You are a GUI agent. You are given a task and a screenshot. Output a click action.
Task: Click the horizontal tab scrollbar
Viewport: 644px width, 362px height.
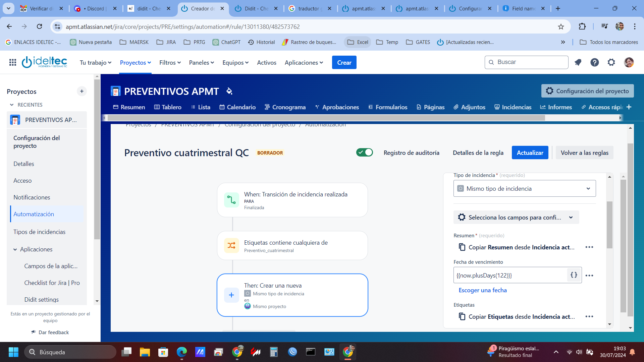pos(326,118)
